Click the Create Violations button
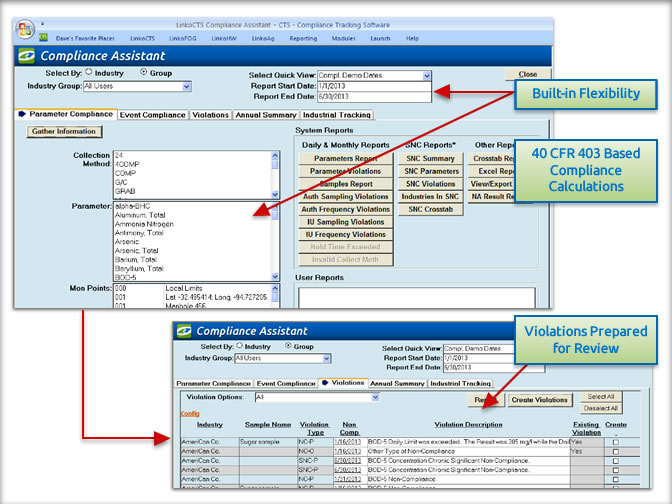 pyautogui.click(x=539, y=400)
